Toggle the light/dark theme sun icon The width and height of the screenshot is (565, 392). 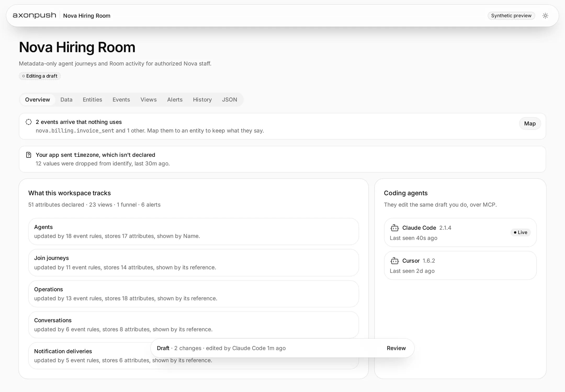click(545, 16)
